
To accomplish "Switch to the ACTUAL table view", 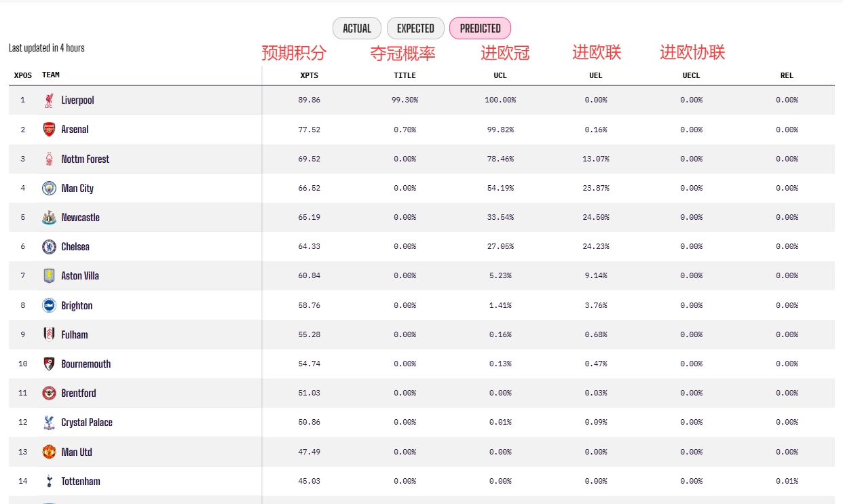I will [357, 28].
